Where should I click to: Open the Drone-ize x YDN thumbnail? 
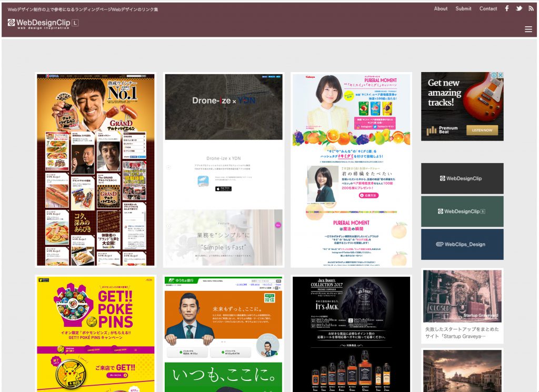pos(224,169)
